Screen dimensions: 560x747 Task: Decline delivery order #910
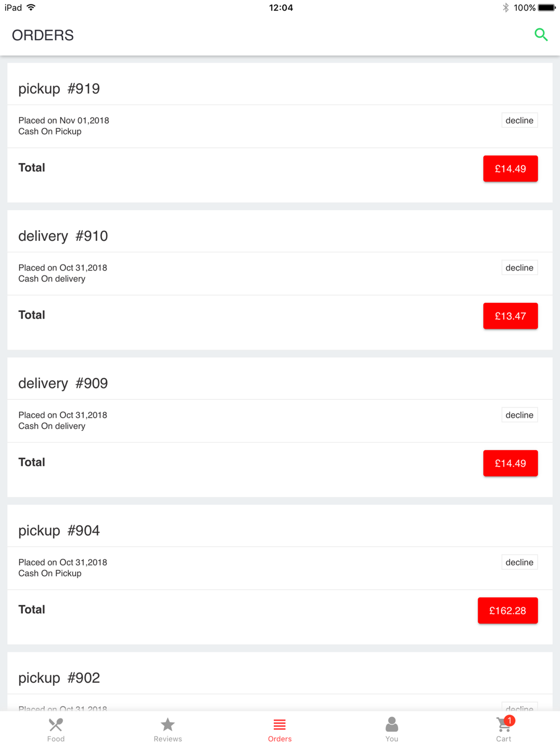point(519,268)
